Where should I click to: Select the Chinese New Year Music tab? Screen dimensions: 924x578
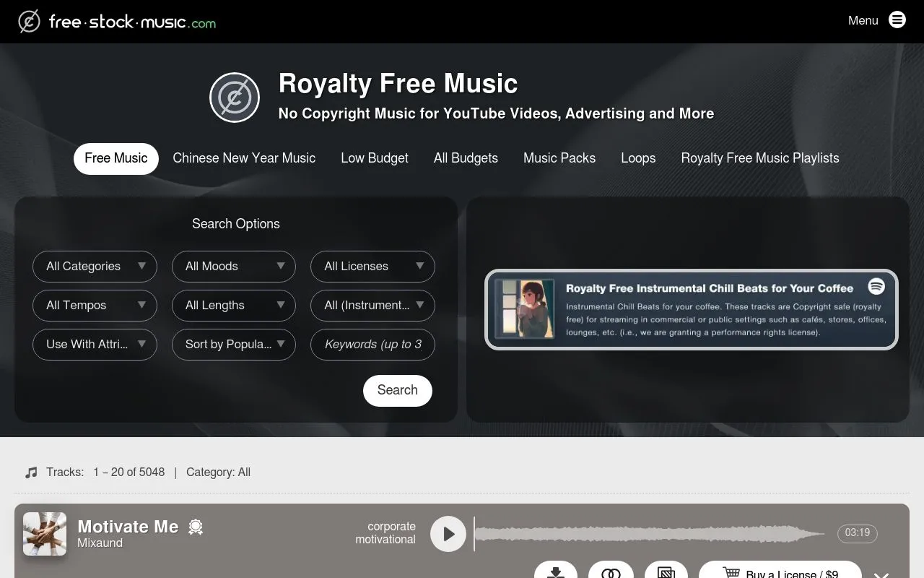coord(244,158)
